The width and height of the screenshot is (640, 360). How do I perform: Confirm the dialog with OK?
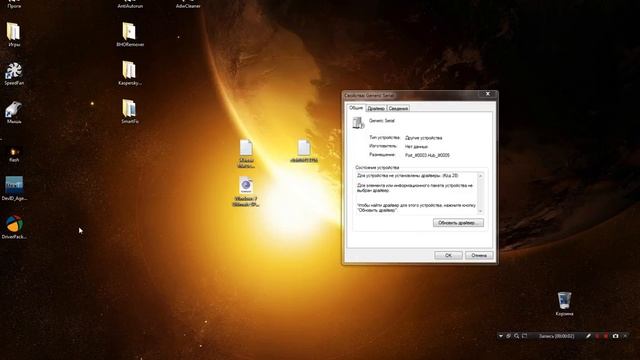click(x=448, y=256)
